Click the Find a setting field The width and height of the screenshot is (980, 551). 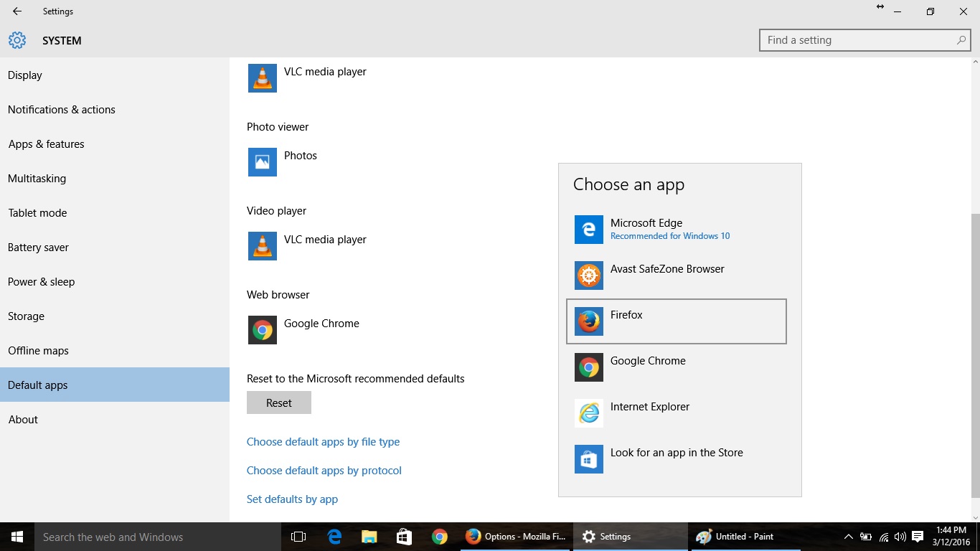pyautogui.click(x=864, y=40)
